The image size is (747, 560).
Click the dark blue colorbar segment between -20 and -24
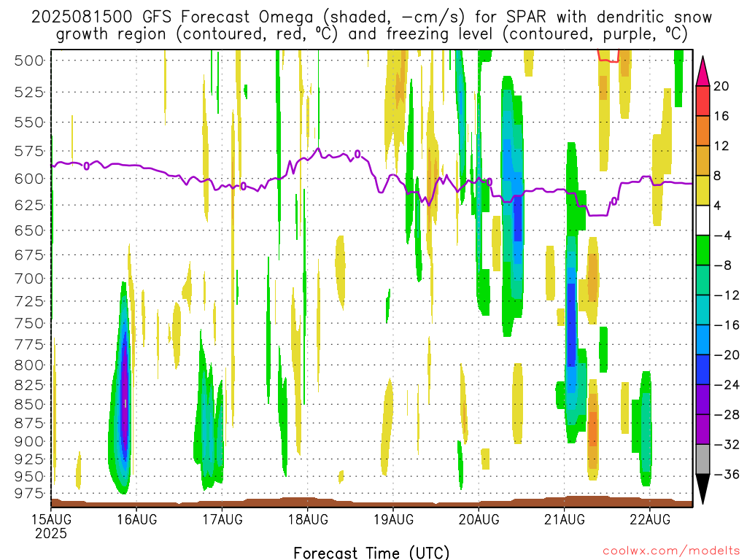tap(703, 370)
